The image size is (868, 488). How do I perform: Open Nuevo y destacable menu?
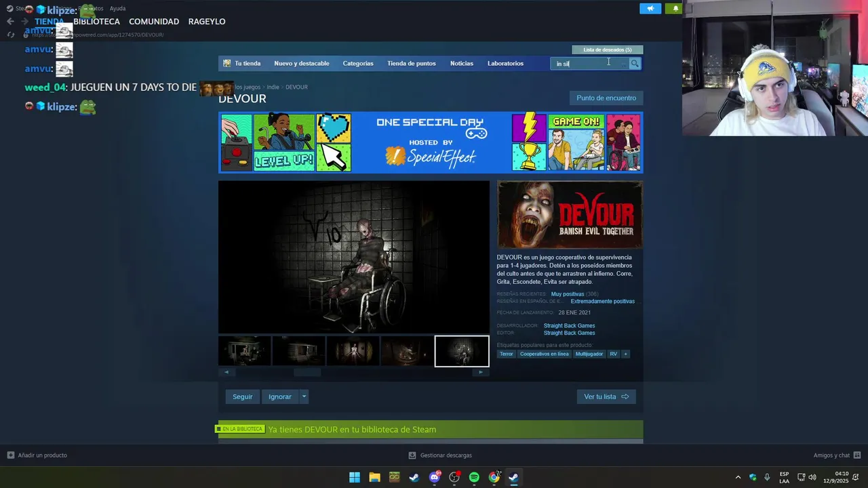point(302,64)
